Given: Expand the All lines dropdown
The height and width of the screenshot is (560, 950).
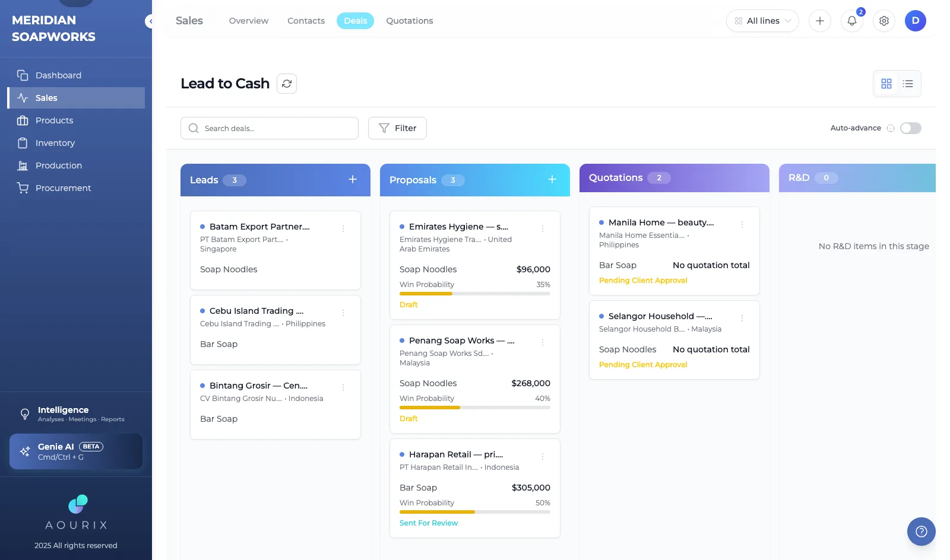Looking at the screenshot, I should 762,21.
